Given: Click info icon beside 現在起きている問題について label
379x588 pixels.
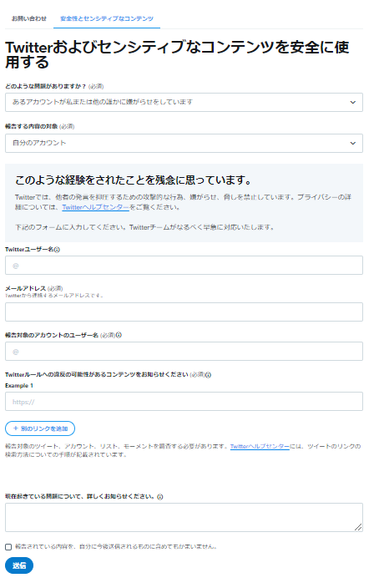Looking at the screenshot, I should (x=160, y=496).
